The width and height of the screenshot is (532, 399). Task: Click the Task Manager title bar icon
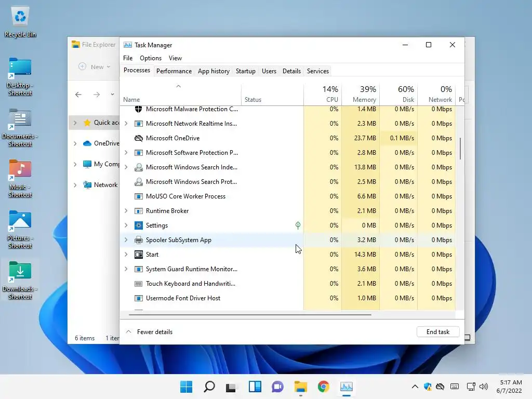(128, 45)
